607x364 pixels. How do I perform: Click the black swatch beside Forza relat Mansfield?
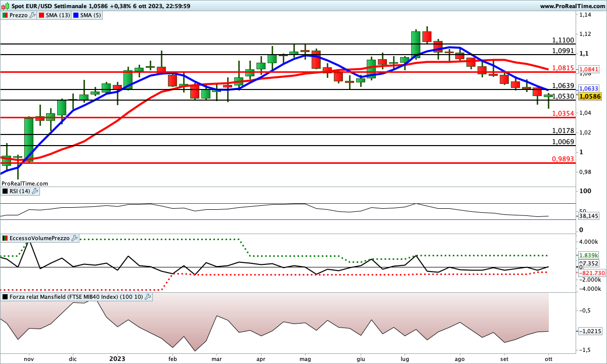(5, 297)
